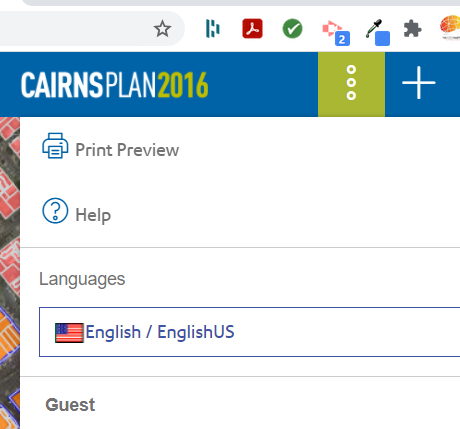Viewport: 460px width, 429px height.
Task: Click the CairnsPlan 2016 logo
Action: click(x=115, y=85)
